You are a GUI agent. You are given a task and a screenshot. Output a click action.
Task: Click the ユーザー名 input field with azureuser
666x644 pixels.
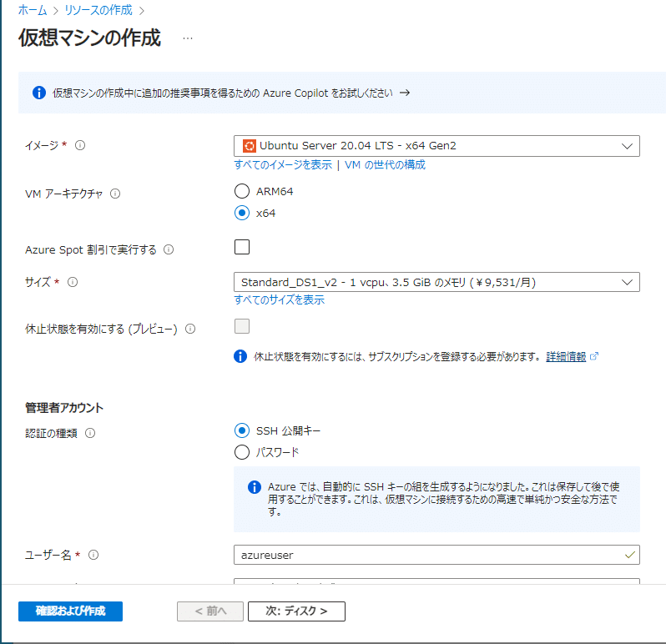pos(436,555)
